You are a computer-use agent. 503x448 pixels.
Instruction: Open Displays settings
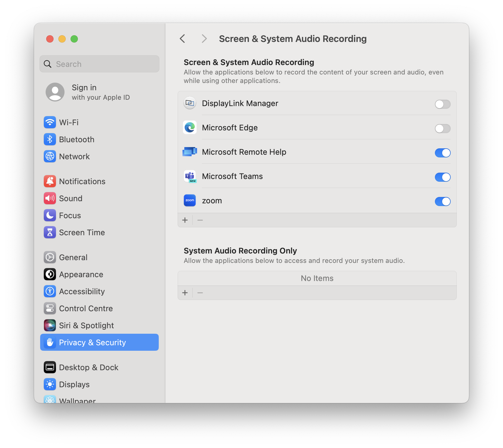point(99,384)
